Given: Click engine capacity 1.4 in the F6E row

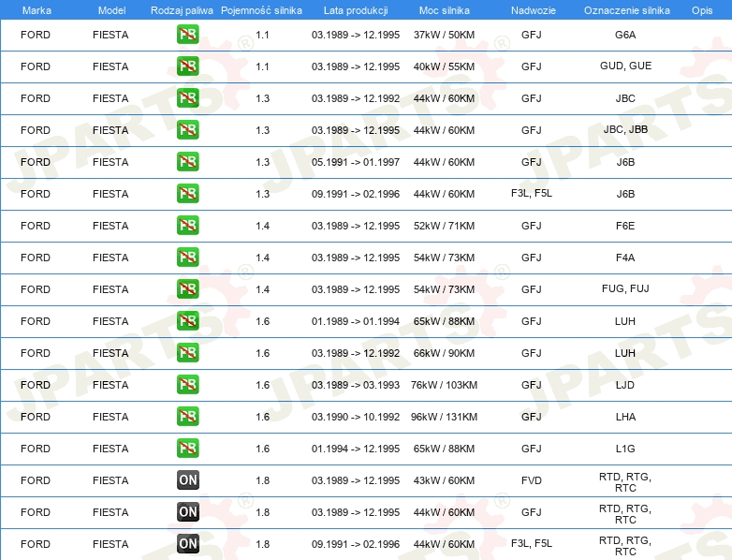Looking at the screenshot, I should tap(262, 226).
